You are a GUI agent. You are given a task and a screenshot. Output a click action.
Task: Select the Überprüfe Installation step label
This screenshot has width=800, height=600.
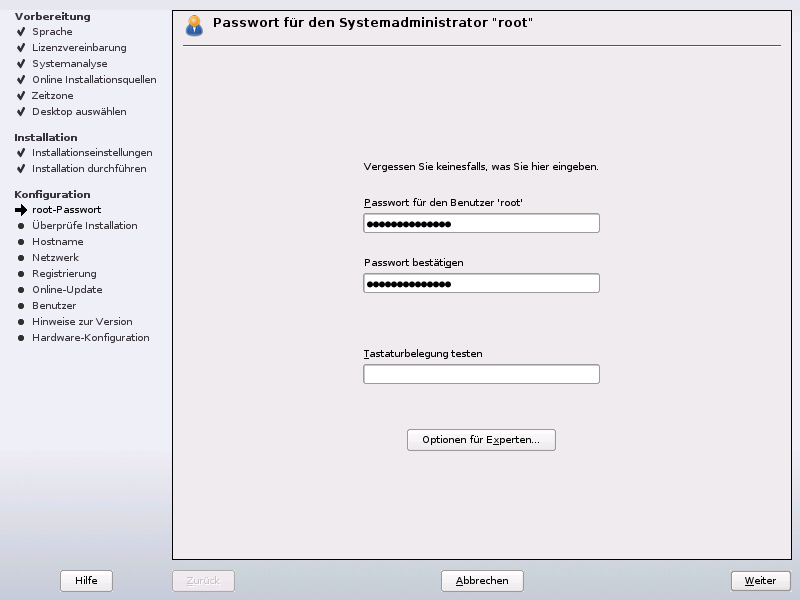[85, 226]
